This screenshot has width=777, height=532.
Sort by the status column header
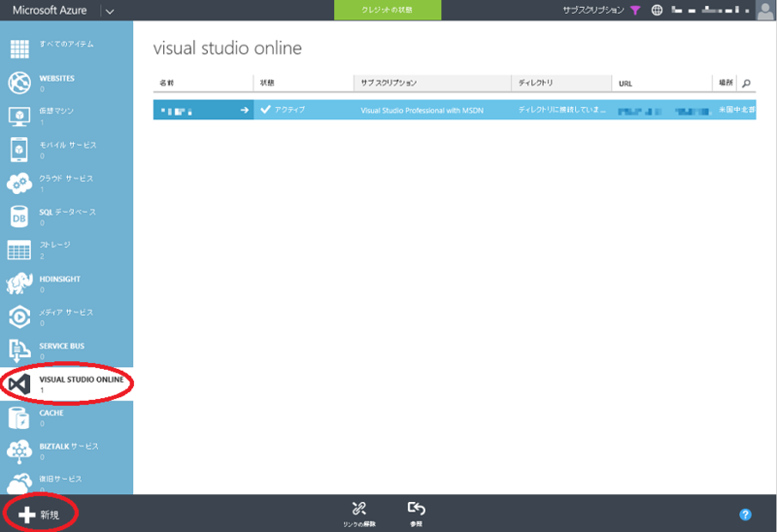point(304,83)
